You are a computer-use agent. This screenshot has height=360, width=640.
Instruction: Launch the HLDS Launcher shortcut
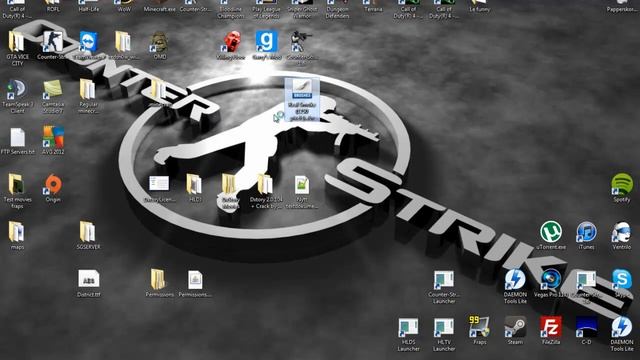[408, 327]
